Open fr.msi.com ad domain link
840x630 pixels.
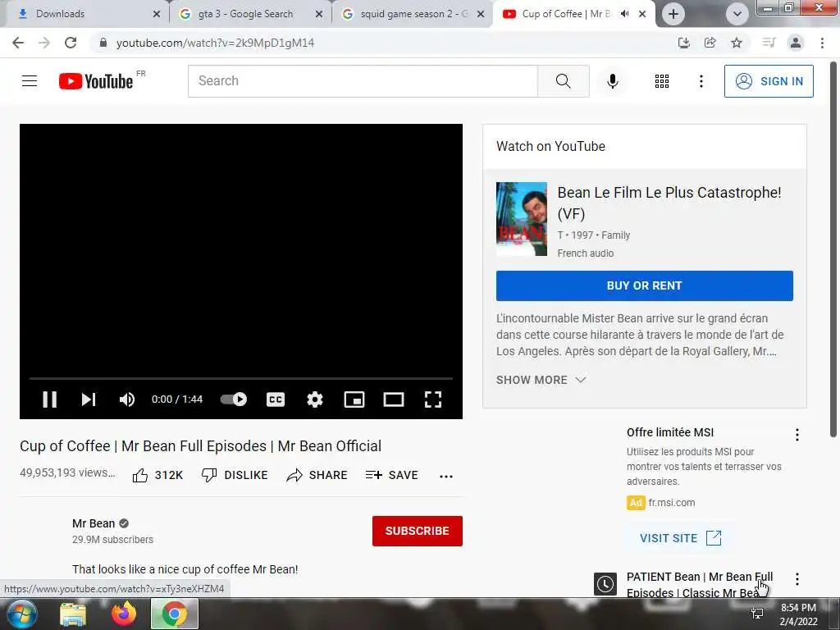pyautogui.click(x=671, y=503)
